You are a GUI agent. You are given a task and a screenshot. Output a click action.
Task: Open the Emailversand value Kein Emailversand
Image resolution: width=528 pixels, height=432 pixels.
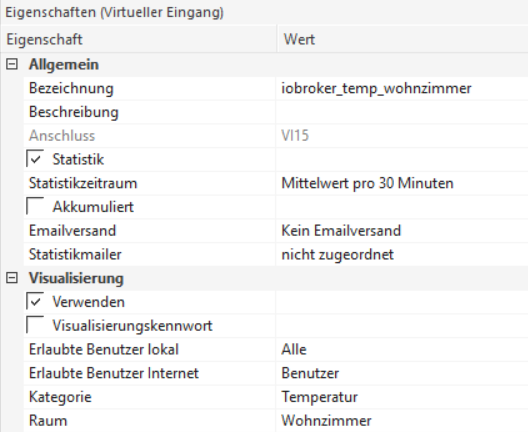[402, 231]
